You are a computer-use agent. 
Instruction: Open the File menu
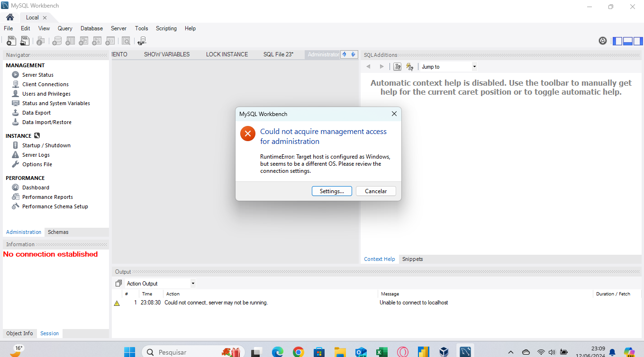pyautogui.click(x=9, y=28)
